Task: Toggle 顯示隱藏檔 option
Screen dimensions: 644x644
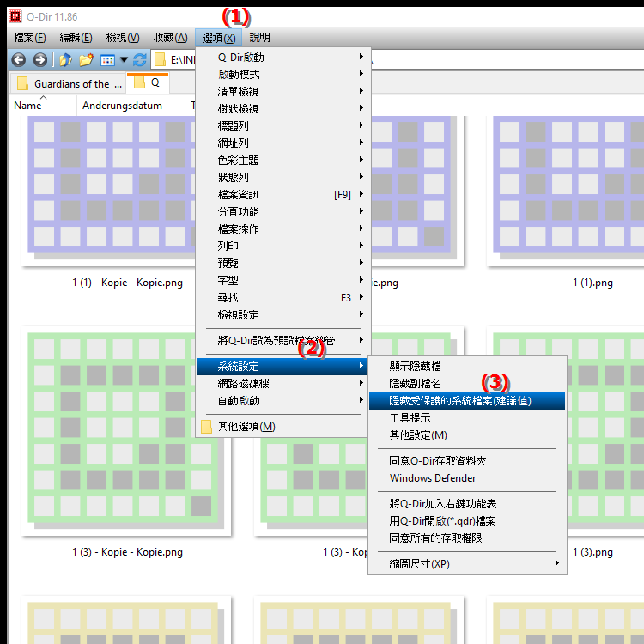Action: click(x=467, y=367)
